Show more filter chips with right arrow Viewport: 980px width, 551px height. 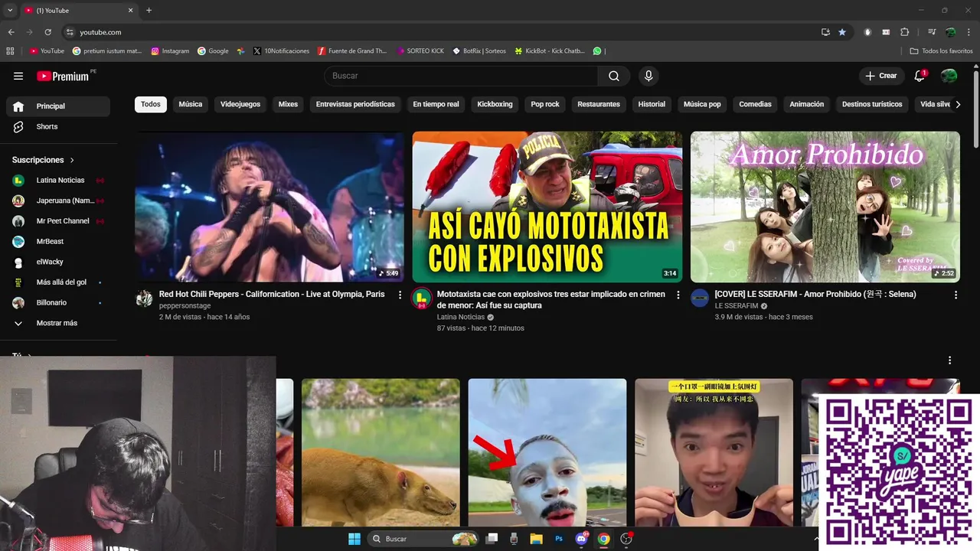[958, 104]
